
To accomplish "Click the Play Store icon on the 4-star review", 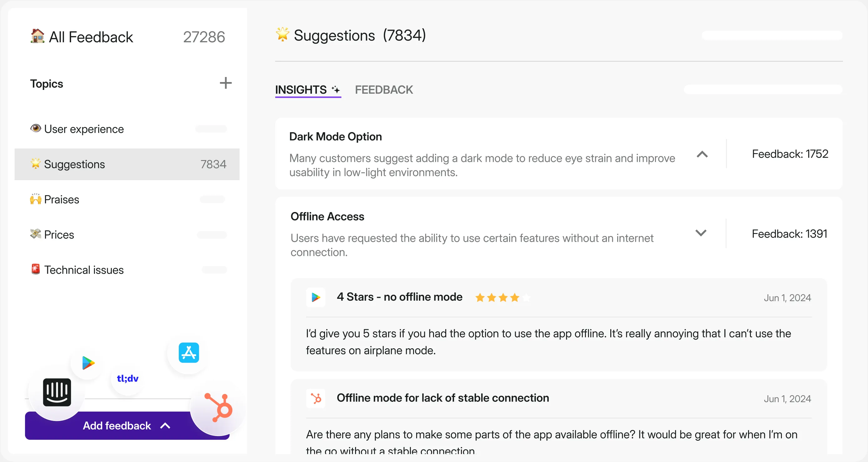I will coord(316,297).
